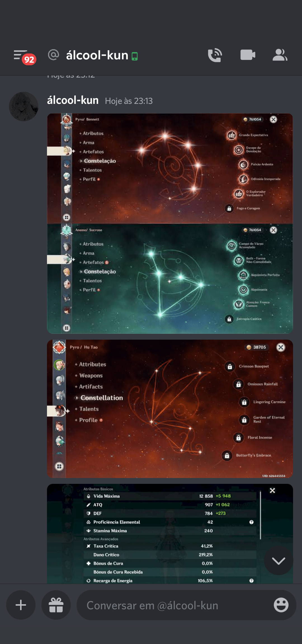
Task: Open the Hu Tao constellation screenshot
Action: (170, 409)
